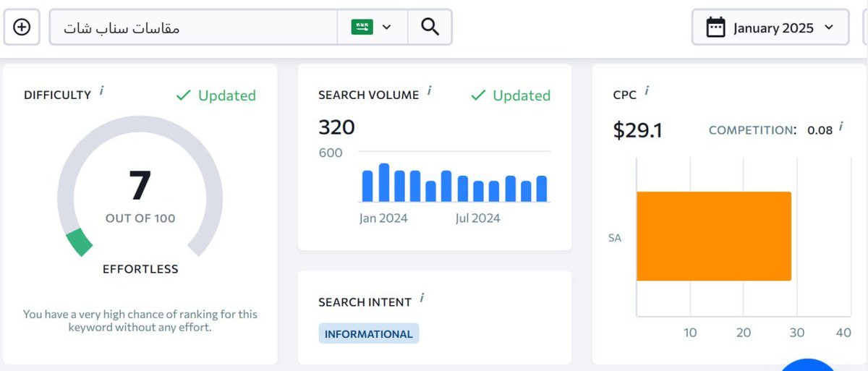Click the CPC value $29.1

637,130
